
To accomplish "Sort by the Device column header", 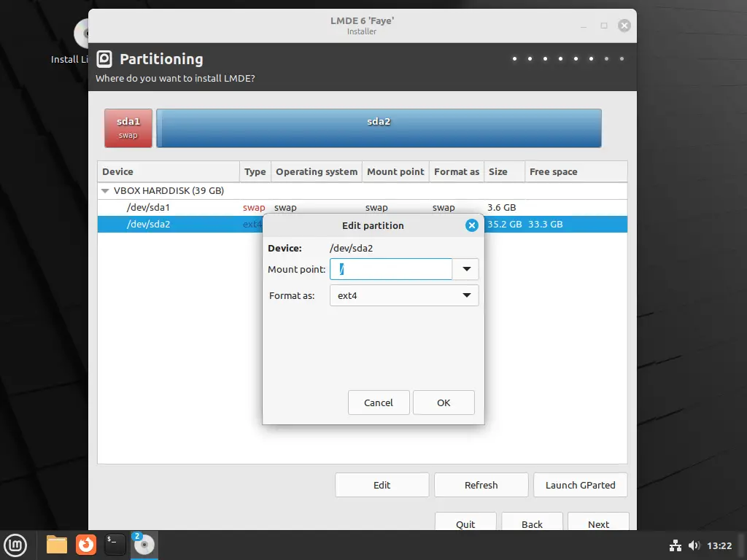I will click(x=169, y=172).
